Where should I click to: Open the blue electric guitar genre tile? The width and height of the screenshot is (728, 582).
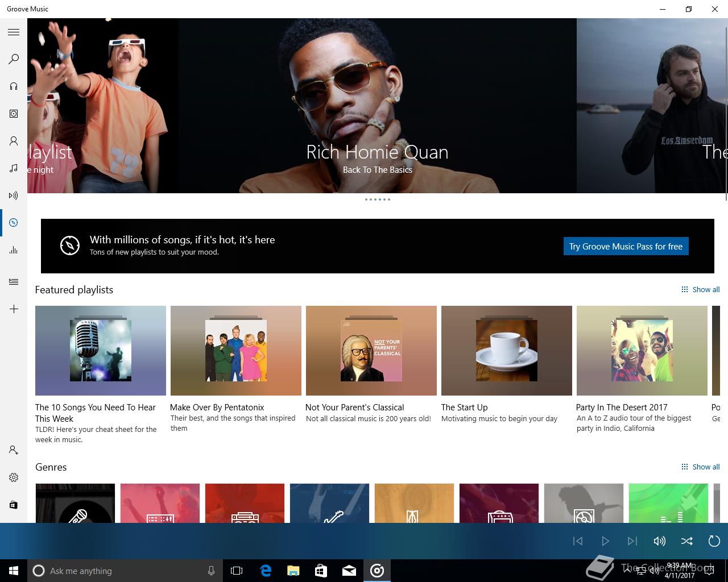pyautogui.click(x=329, y=503)
